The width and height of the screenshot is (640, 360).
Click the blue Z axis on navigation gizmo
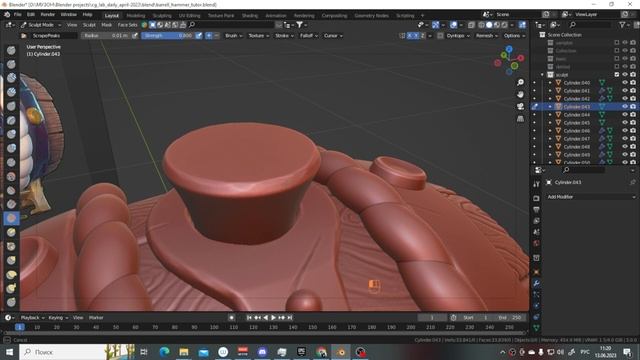click(509, 49)
